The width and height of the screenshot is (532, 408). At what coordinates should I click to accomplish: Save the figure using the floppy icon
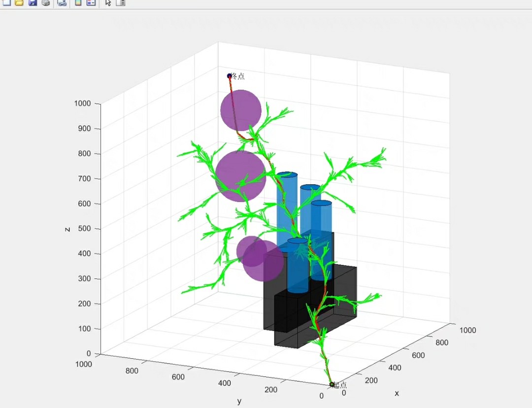pyautogui.click(x=33, y=3)
